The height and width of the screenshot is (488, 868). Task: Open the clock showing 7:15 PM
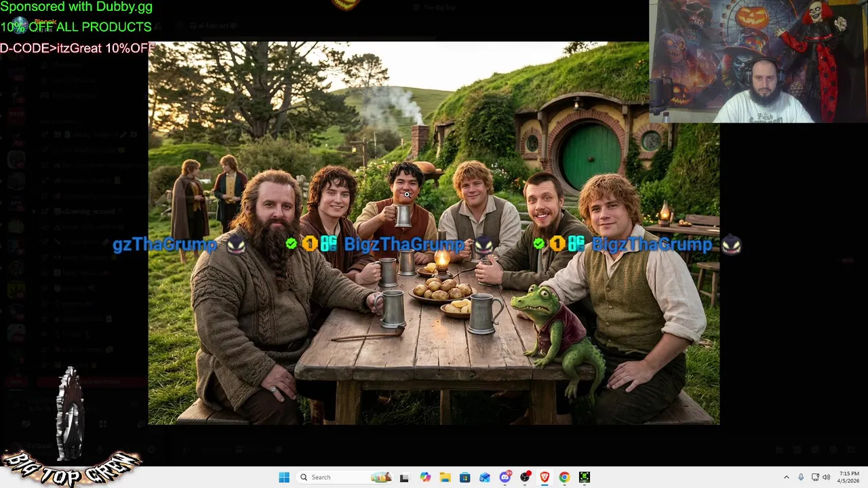pyautogui.click(x=849, y=477)
